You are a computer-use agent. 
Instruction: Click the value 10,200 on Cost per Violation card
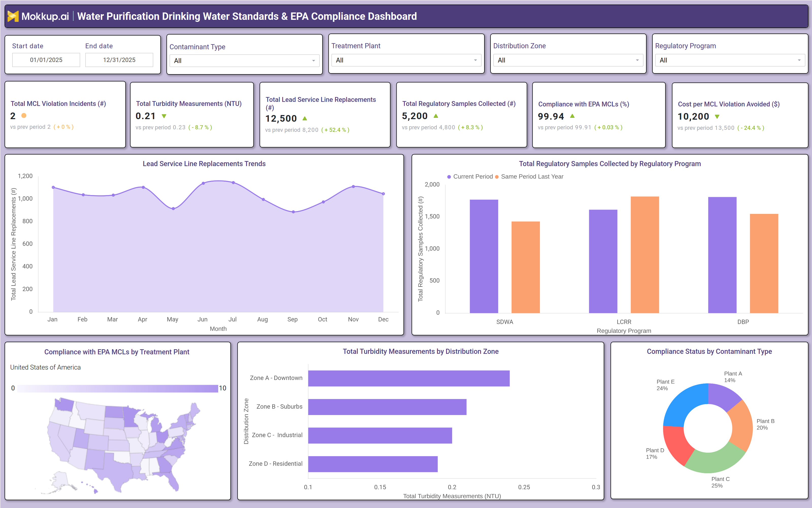pos(693,117)
